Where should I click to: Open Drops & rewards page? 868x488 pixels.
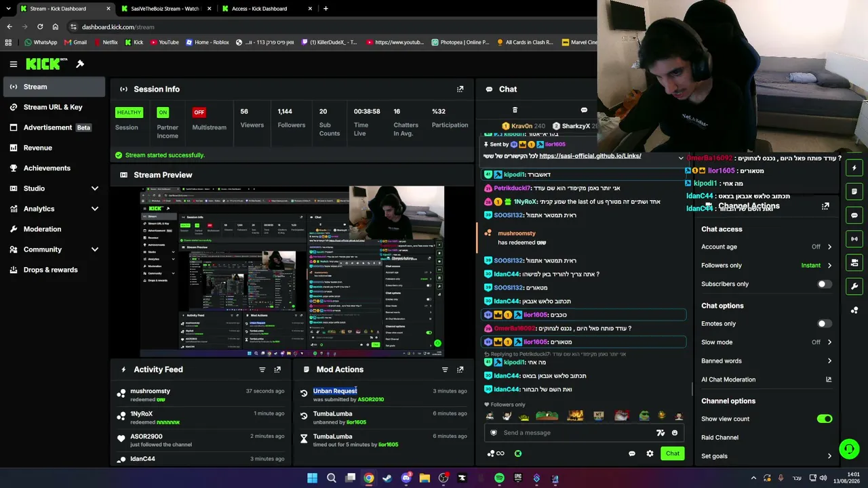53,270
